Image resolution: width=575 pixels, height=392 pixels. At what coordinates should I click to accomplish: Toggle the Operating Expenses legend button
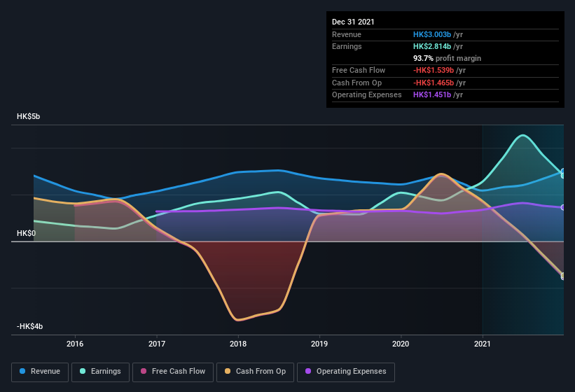tap(346, 372)
